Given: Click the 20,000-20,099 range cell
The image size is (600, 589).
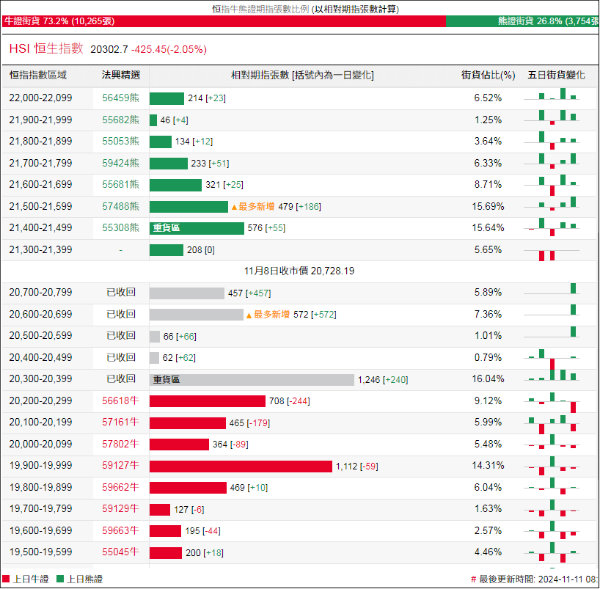Looking at the screenshot, I should click(41, 444).
